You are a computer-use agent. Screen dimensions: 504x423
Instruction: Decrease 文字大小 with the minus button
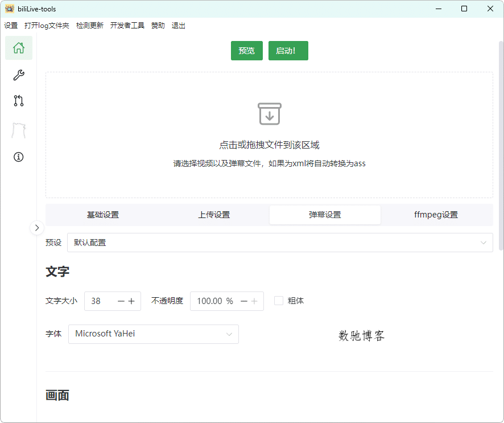121,301
